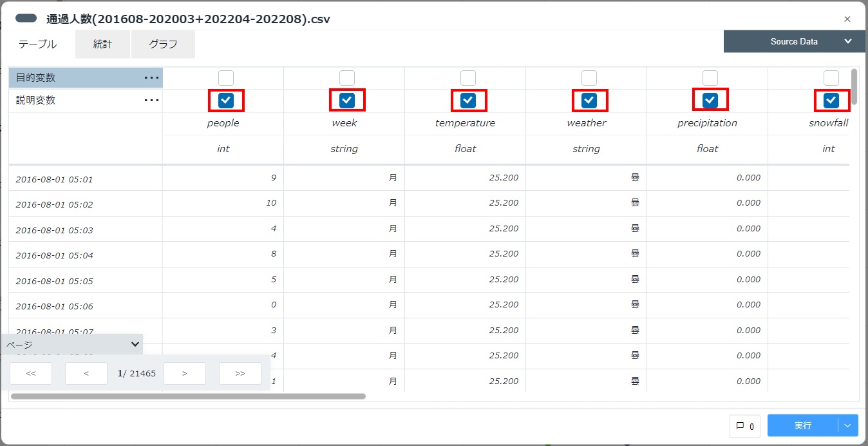Click people value 8 in 05:04 row
The image size is (868, 446).
274,254
